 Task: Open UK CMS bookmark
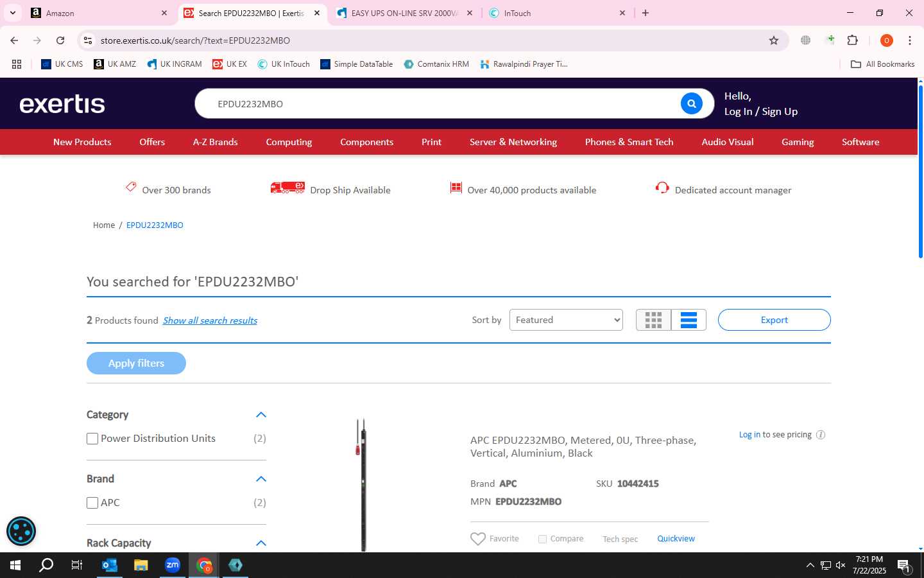tap(62, 64)
